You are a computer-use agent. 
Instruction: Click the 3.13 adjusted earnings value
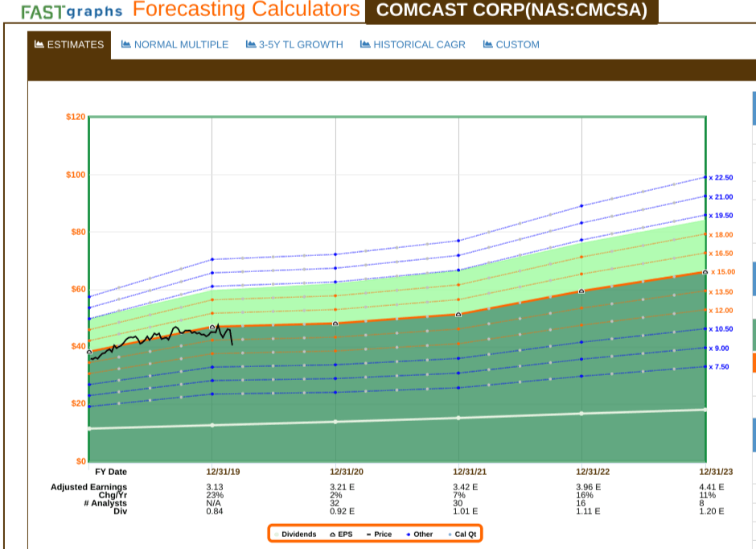(x=215, y=487)
